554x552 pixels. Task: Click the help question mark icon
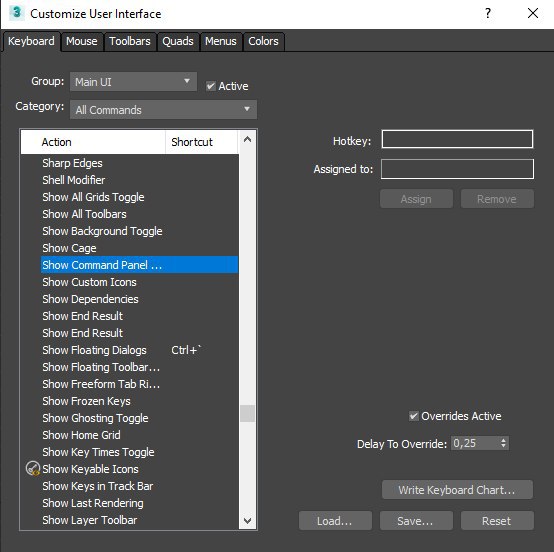[488, 13]
